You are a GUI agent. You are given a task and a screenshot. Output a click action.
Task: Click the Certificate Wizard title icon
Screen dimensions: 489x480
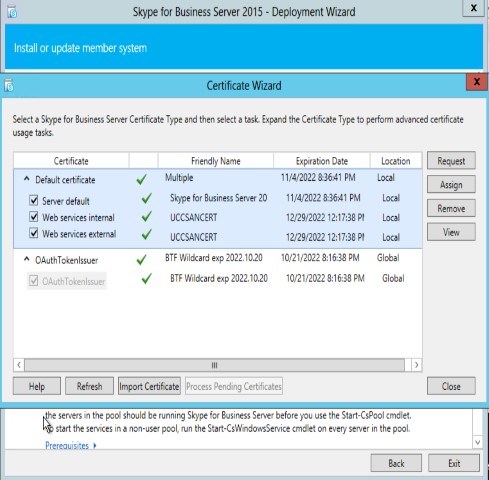pyautogui.click(x=9, y=85)
